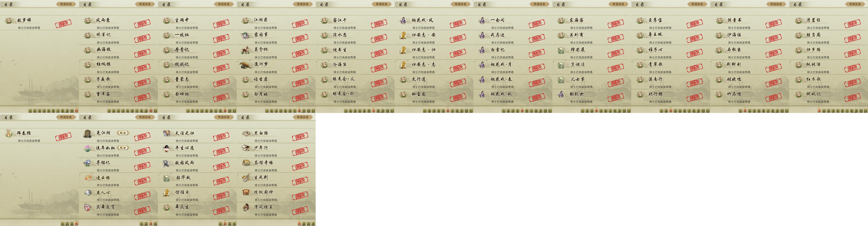The height and width of the screenshot is (226, 868).
Task: Open the 寻猫记 adventure entry
Action: pos(118,165)
